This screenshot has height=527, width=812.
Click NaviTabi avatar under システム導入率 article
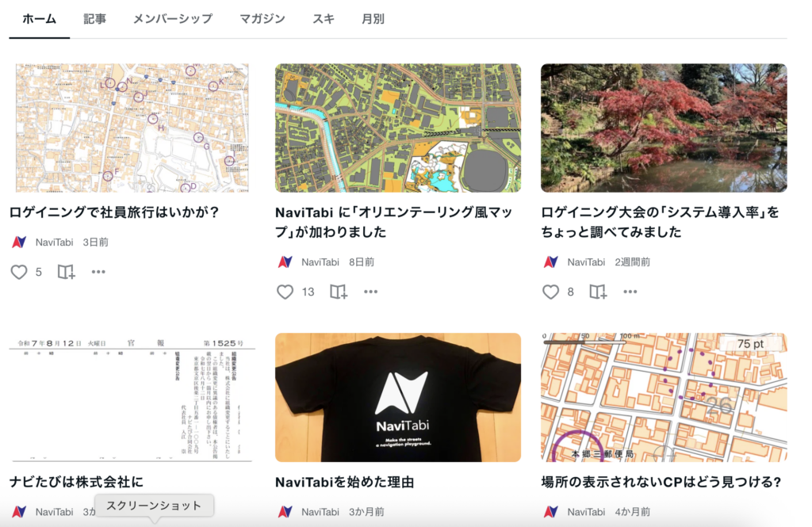click(x=551, y=262)
